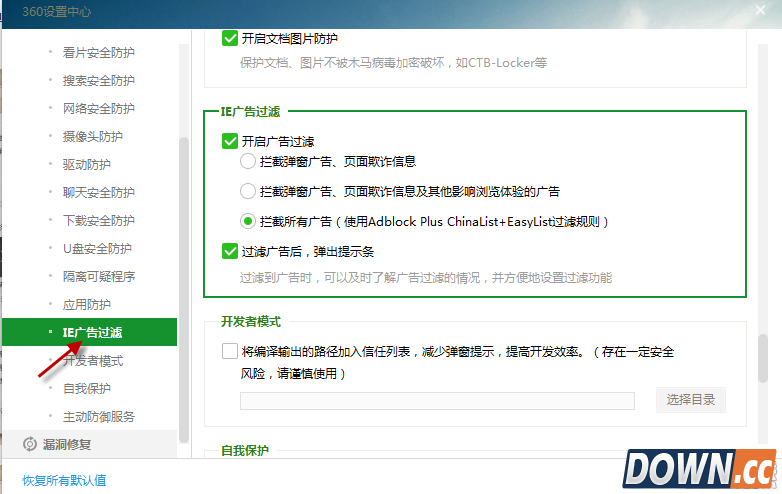Enable the 开启文档图片防护 checkbox
This screenshot has width=782, height=494.
229,38
